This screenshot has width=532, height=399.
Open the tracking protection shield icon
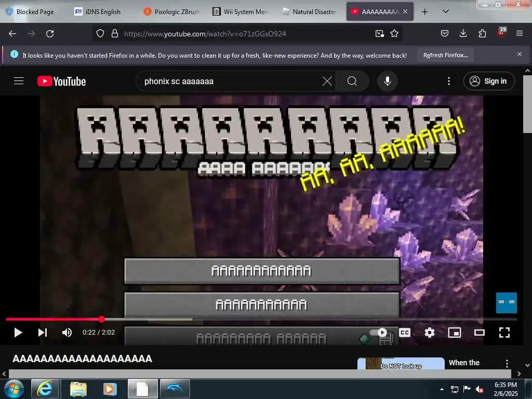(100, 34)
